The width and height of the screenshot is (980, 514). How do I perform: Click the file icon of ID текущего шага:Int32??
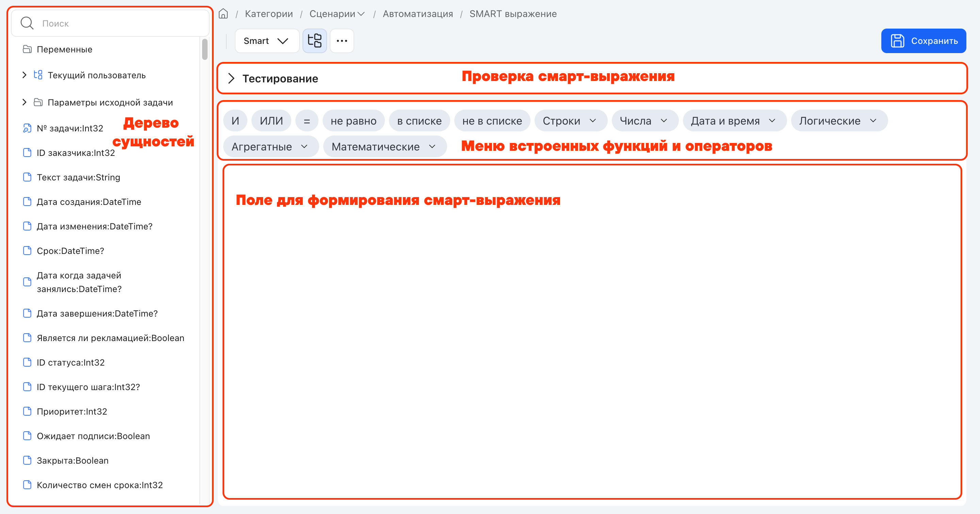[27, 387]
